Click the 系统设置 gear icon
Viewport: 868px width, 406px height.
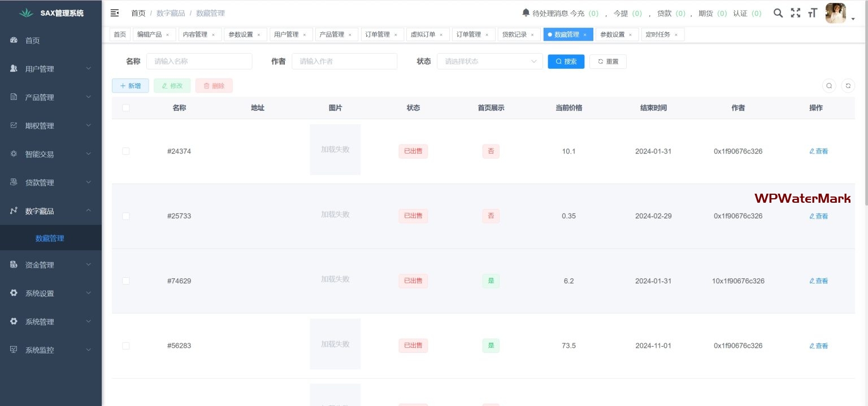(14, 293)
